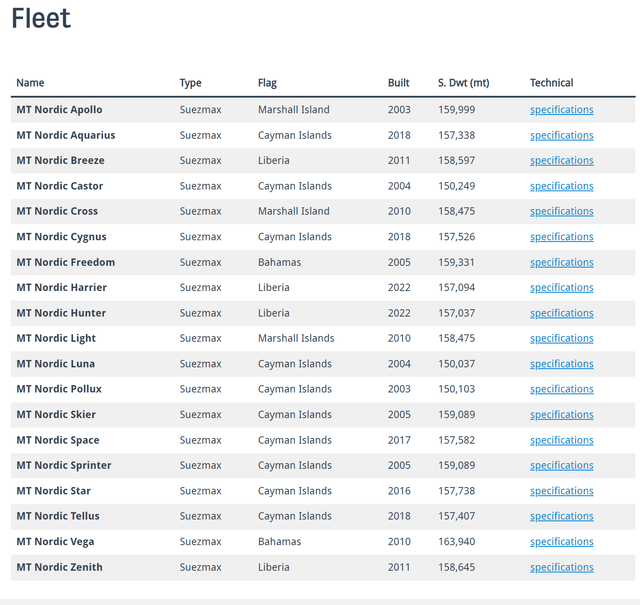View MT Nordic Light specifications
Screen dimensions: 640x605
click(562, 338)
